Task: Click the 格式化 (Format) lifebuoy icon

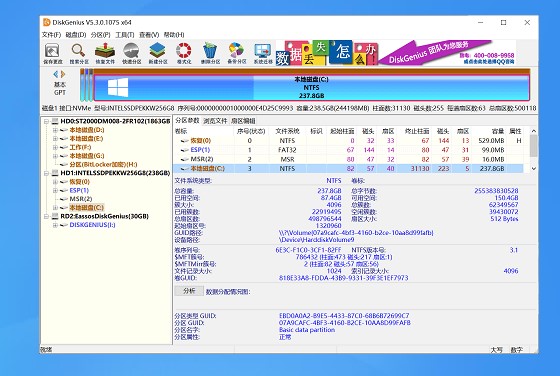Action: coord(184,53)
